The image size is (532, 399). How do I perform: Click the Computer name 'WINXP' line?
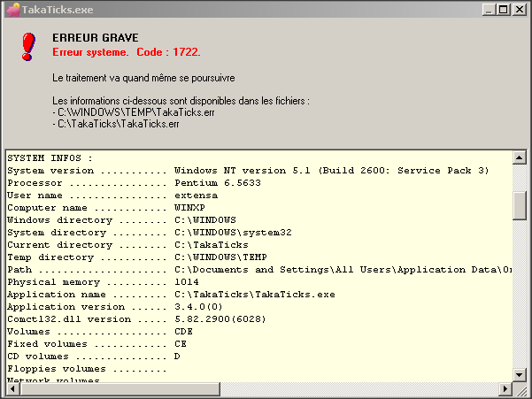pos(106,208)
